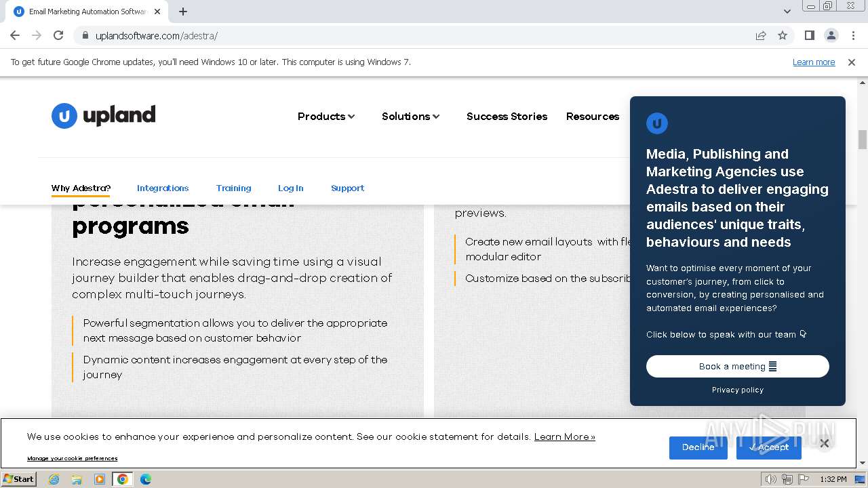
Task: Select the Why Adestra? tab
Action: [x=81, y=188]
